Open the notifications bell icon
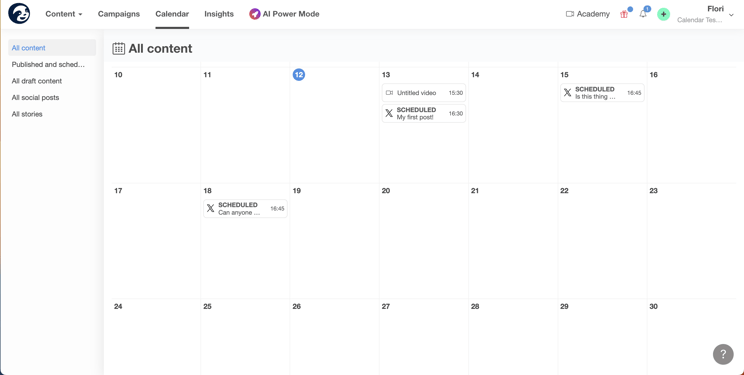This screenshot has width=744, height=375. [x=643, y=14]
